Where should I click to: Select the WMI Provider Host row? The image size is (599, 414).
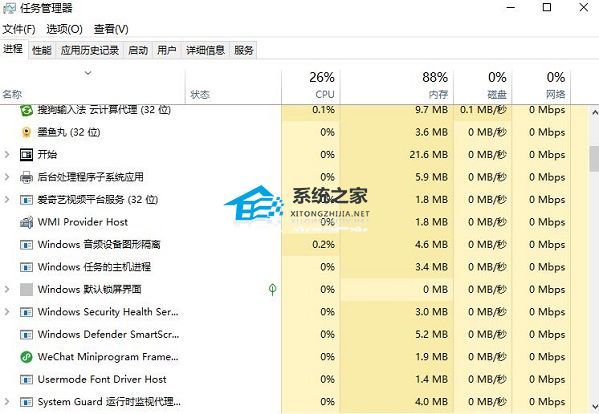pos(294,222)
